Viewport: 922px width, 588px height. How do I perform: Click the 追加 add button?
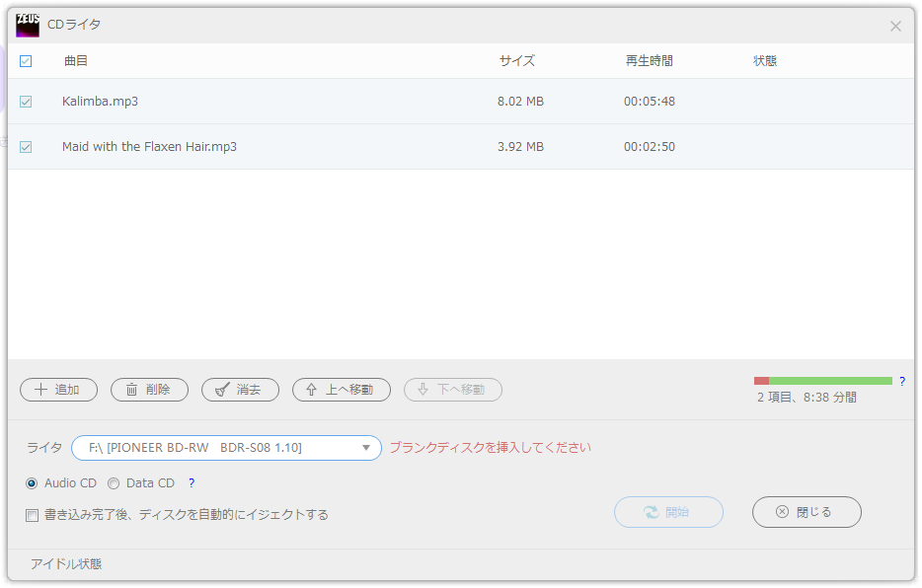pos(59,390)
